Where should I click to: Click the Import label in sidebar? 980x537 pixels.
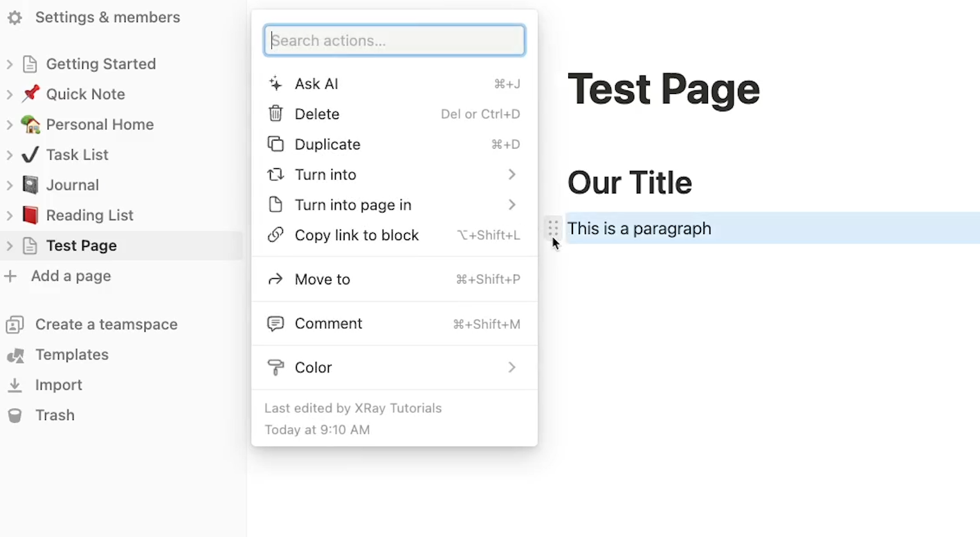59,385
